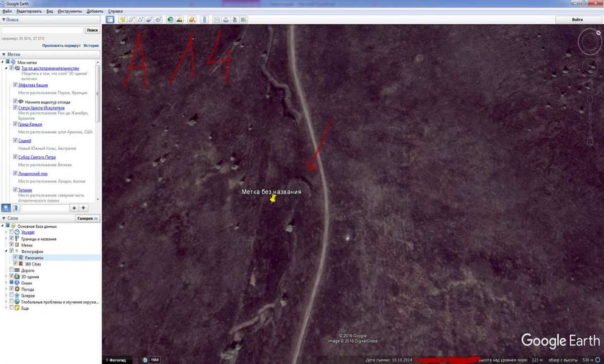This screenshot has width=604, height=364.
Task: Click the look-around joystick control
Action: 590,42
